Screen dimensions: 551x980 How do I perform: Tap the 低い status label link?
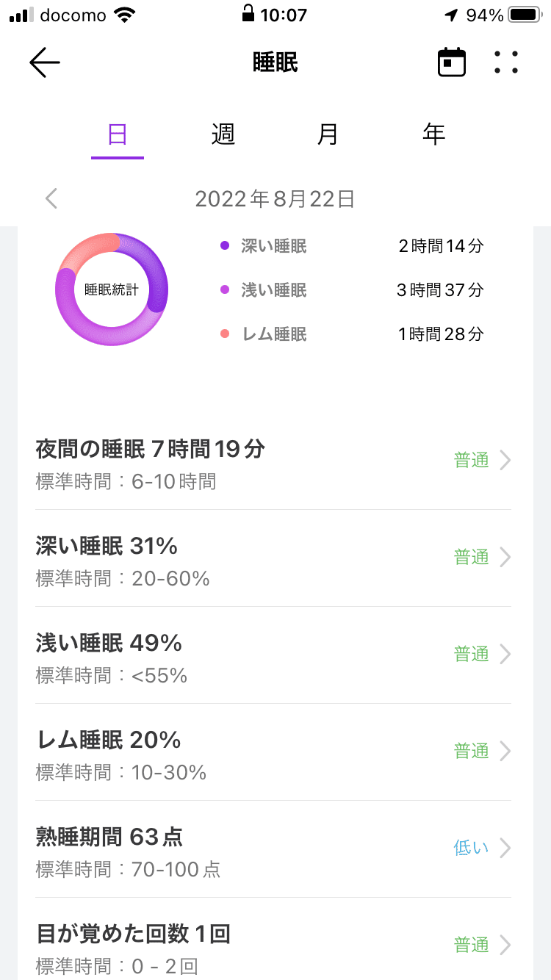pyautogui.click(x=471, y=849)
